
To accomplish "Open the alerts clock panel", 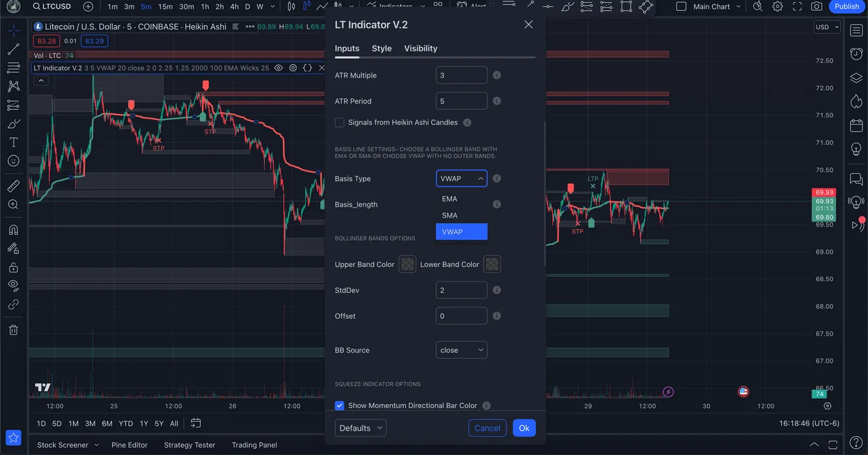I will click(x=856, y=54).
